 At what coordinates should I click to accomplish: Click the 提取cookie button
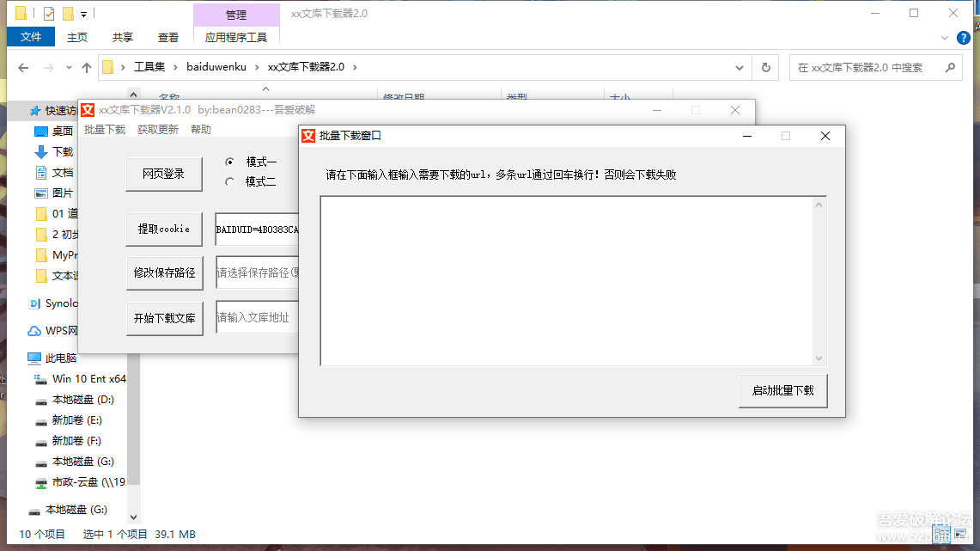[164, 229]
